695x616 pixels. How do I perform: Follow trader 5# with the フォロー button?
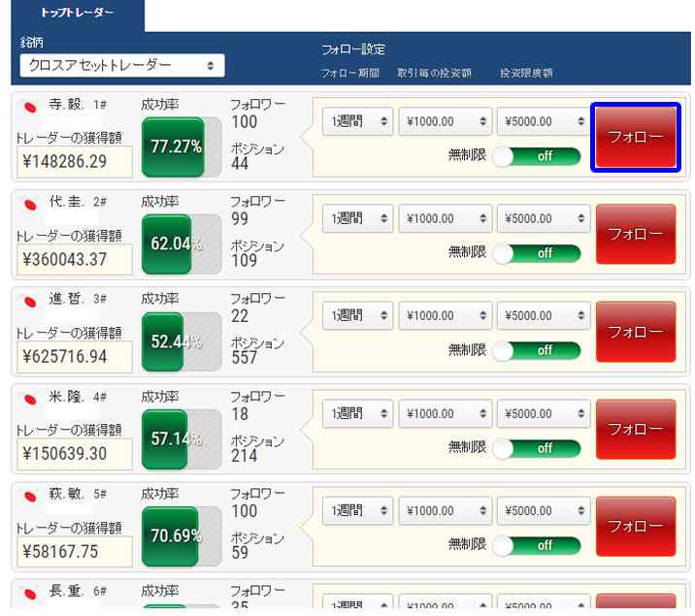point(636,527)
